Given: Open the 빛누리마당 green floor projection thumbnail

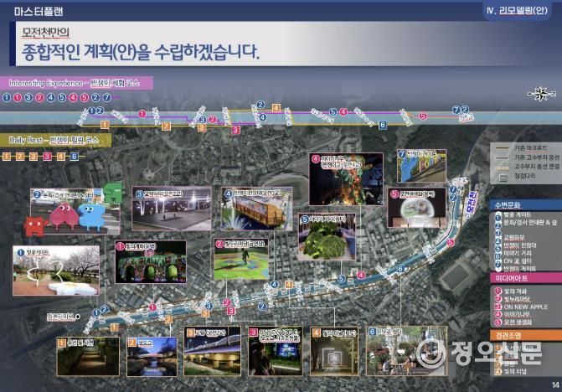Looking at the screenshot, I should pos(240,259).
